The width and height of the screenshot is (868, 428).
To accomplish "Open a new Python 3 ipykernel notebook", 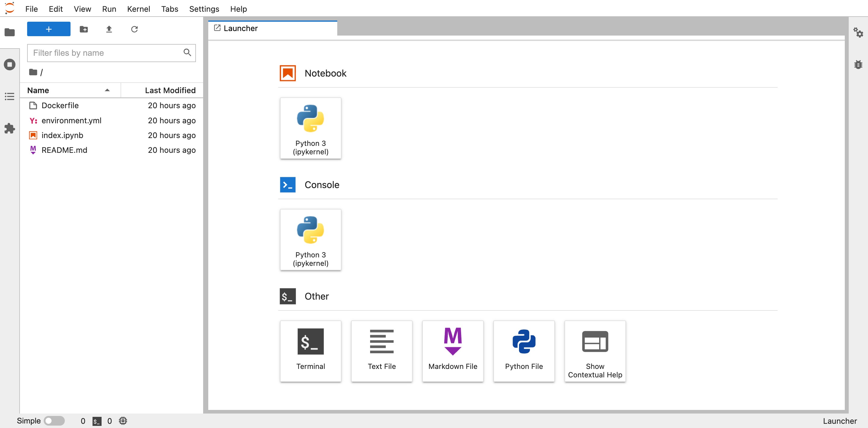I will coord(310,128).
